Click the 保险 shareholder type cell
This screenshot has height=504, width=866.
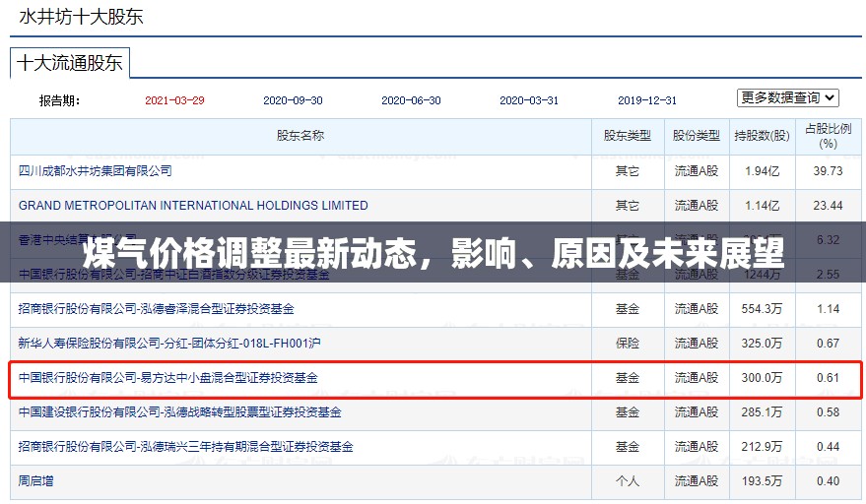tap(628, 344)
